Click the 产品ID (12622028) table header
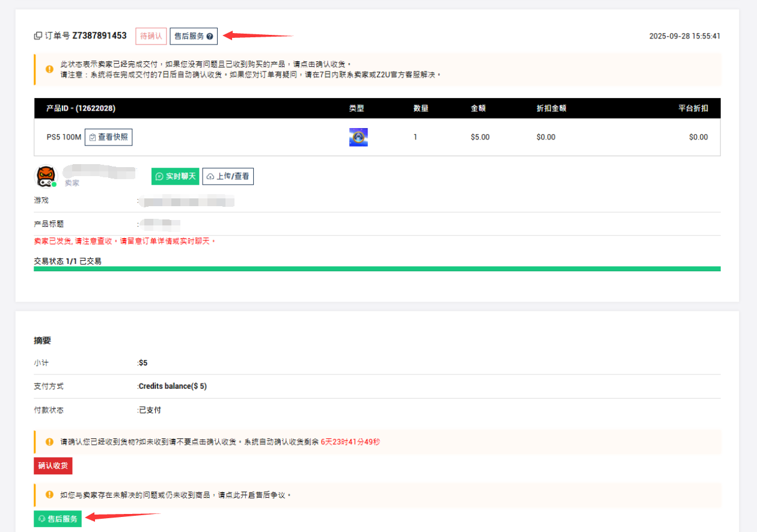This screenshot has height=532, width=757. [x=81, y=109]
